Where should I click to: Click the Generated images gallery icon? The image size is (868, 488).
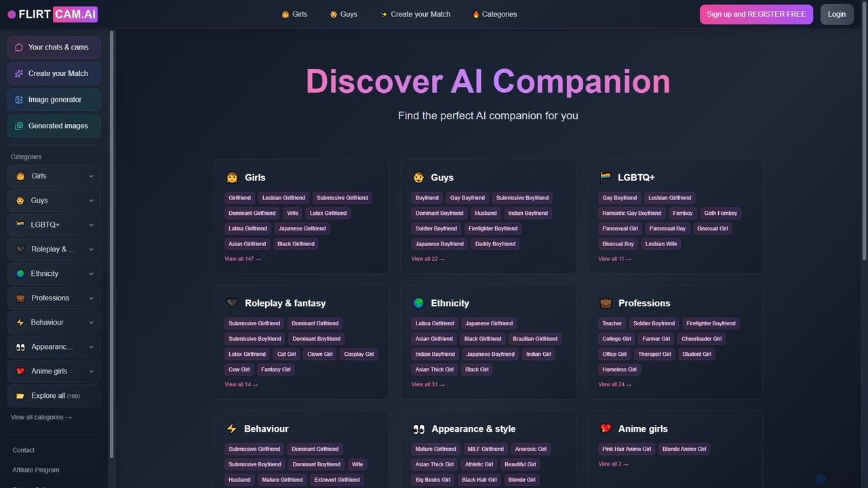19,126
